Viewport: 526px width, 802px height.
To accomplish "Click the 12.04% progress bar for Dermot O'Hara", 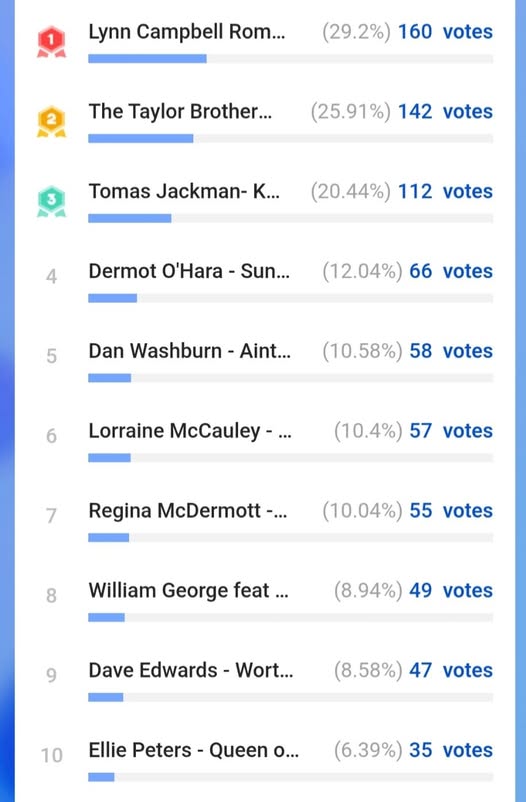I will [291, 298].
